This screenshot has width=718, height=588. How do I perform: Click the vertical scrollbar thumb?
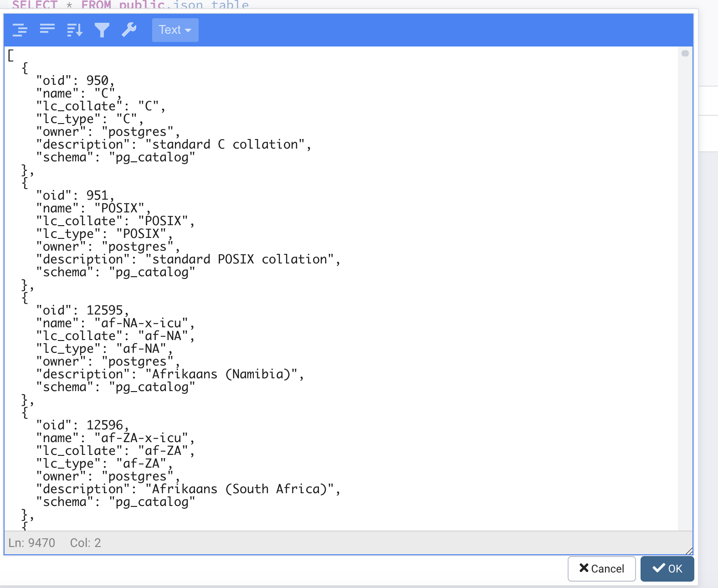(x=685, y=54)
